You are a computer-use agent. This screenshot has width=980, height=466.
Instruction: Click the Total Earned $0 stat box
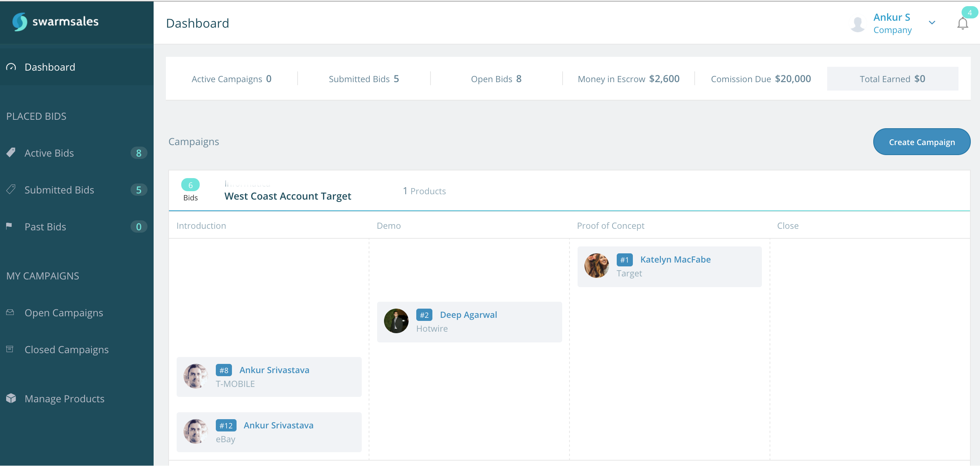pos(892,79)
